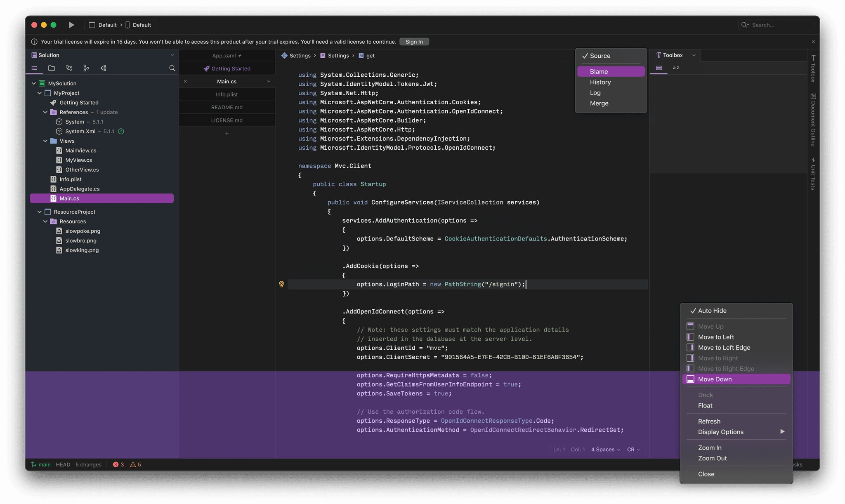Open the Toolbox panel dropdown chevron

[694, 55]
